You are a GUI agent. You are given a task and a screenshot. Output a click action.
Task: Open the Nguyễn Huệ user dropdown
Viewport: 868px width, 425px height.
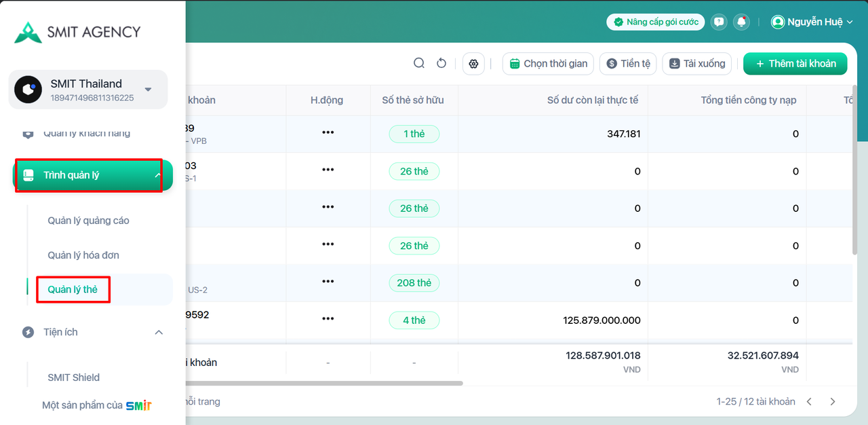pyautogui.click(x=812, y=22)
